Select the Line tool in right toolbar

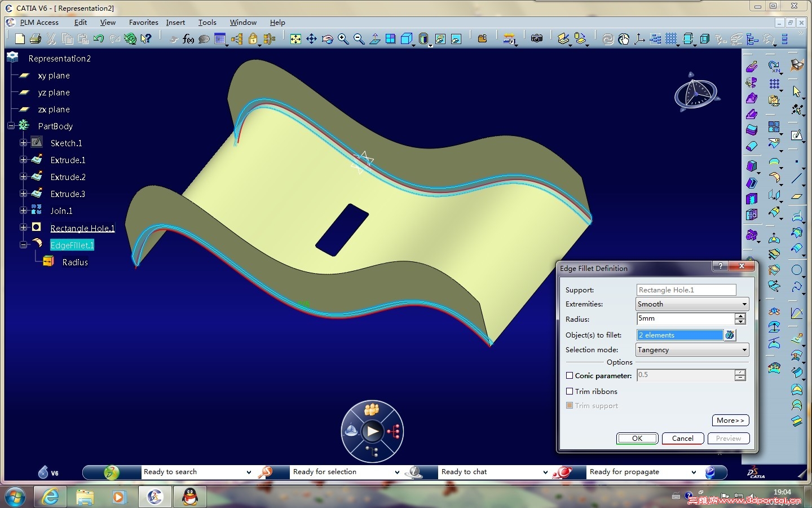pyautogui.click(x=796, y=179)
